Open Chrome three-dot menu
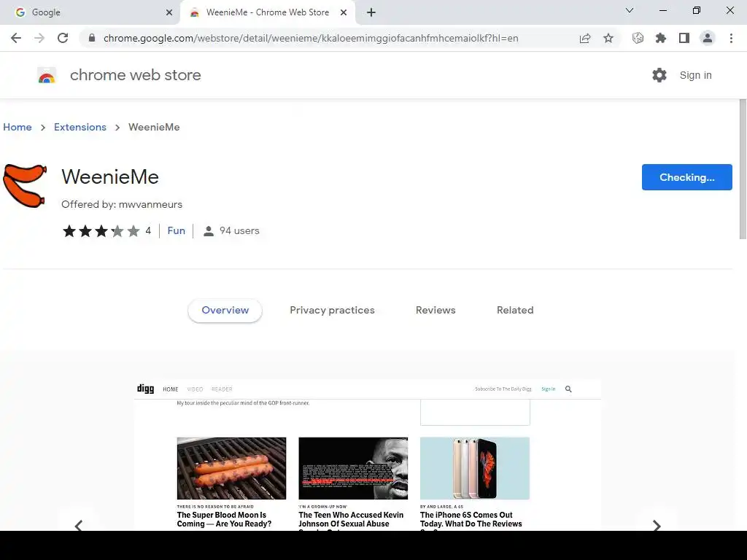 tap(731, 38)
